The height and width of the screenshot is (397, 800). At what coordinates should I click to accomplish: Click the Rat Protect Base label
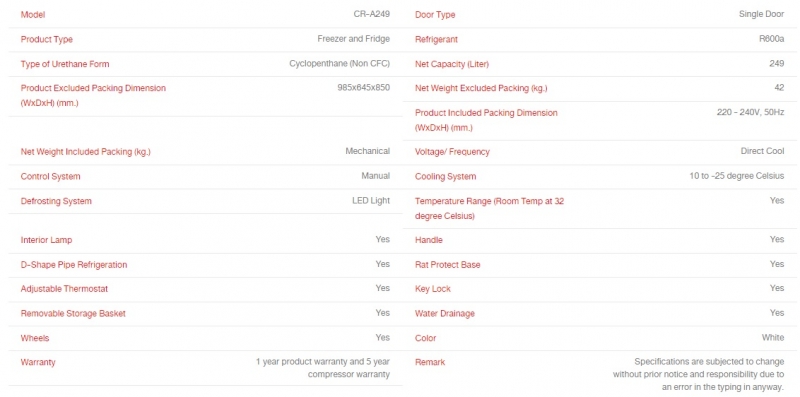[x=447, y=265]
